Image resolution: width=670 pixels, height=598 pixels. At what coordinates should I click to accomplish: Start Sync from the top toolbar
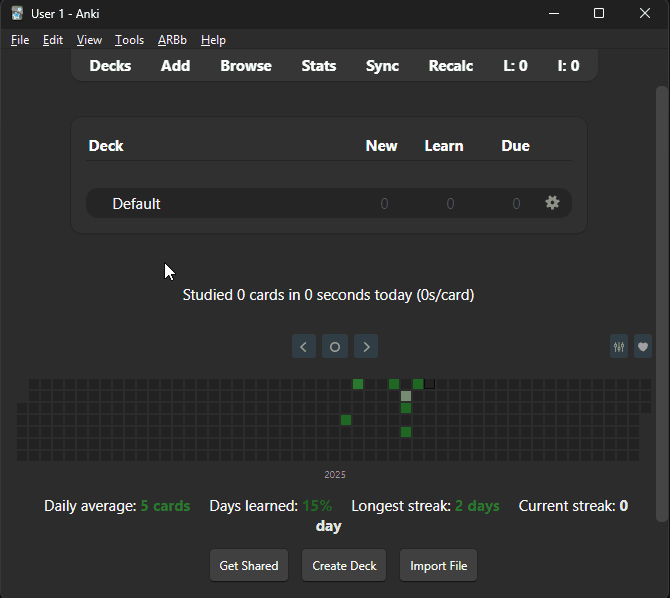pos(382,66)
